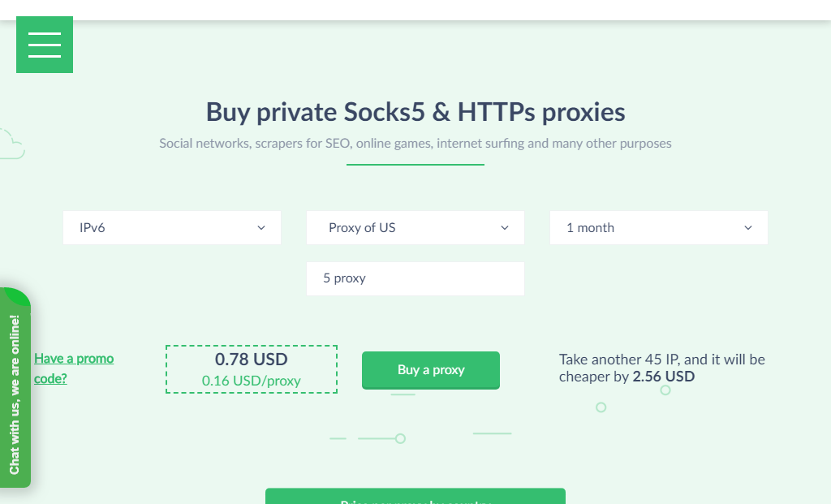Viewport: 831px width, 504px height.
Task: Click the Buy a proxy button
Action: pyautogui.click(x=430, y=370)
